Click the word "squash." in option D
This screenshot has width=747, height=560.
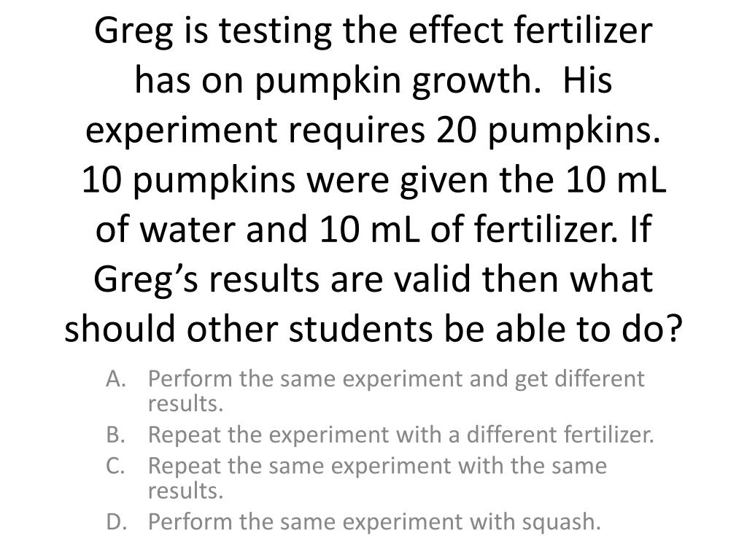pyautogui.click(x=561, y=523)
